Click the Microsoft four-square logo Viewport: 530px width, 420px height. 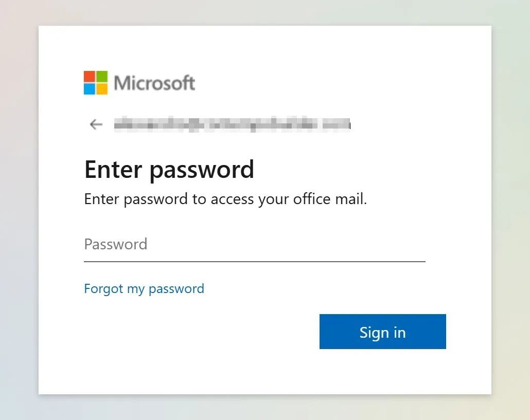(96, 83)
